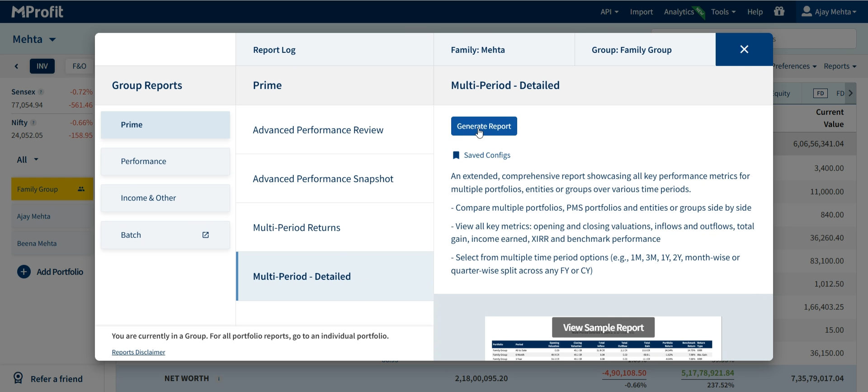Click the Nifty help question icon

click(x=33, y=123)
